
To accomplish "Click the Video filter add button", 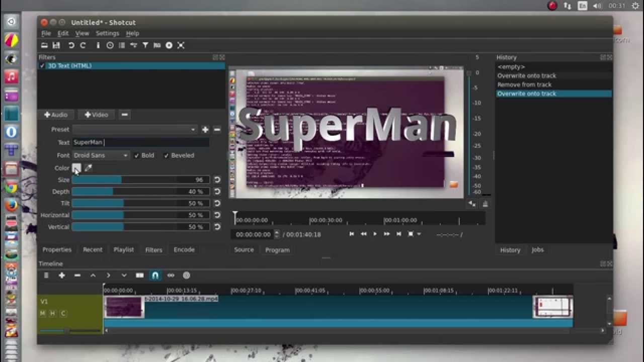I will pos(96,115).
